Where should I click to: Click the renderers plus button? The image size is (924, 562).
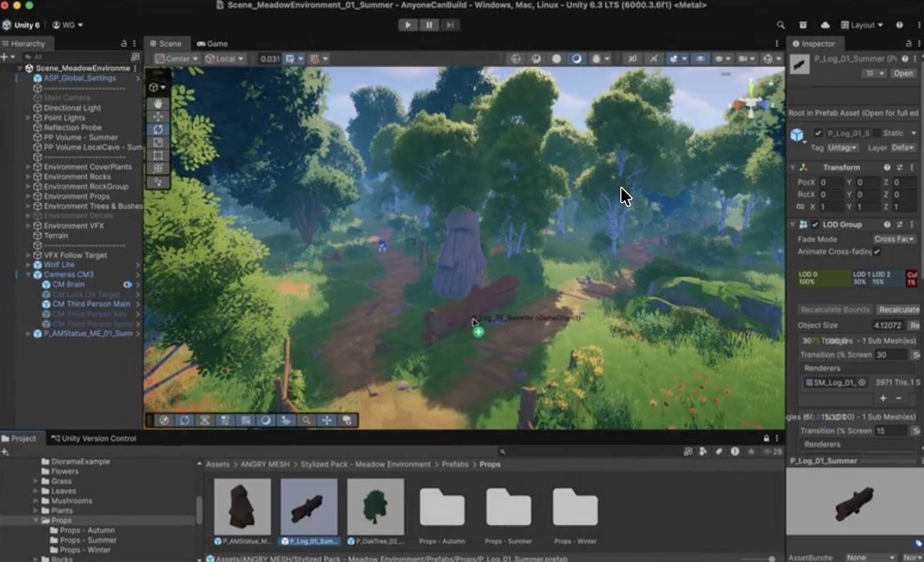(883, 398)
